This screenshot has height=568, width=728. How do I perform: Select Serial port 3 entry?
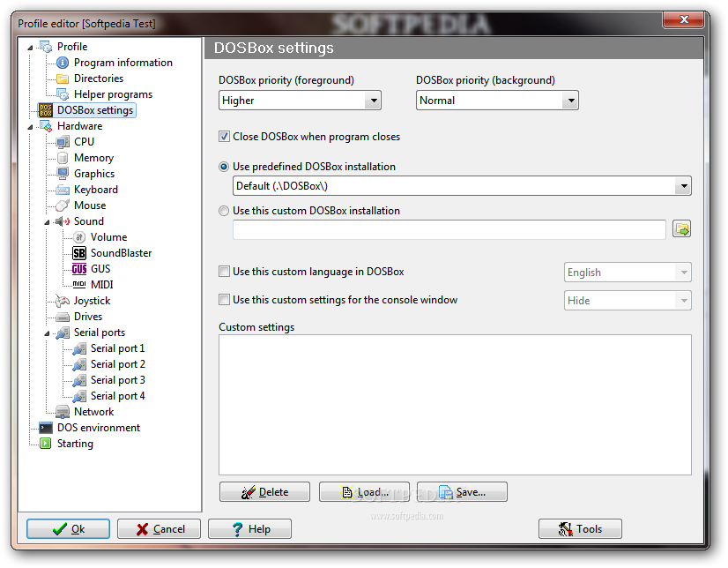pyautogui.click(x=117, y=380)
